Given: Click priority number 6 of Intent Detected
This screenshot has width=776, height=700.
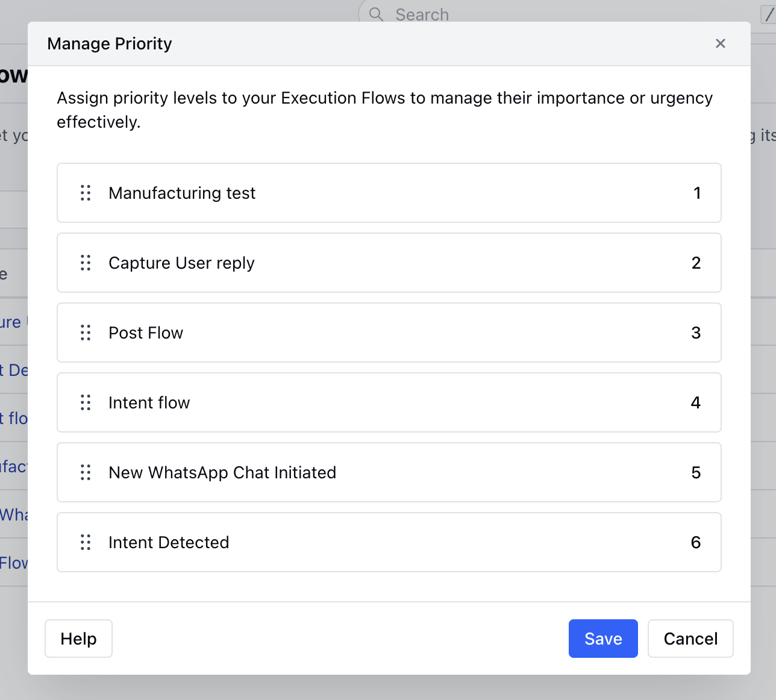Looking at the screenshot, I should click(x=696, y=542).
